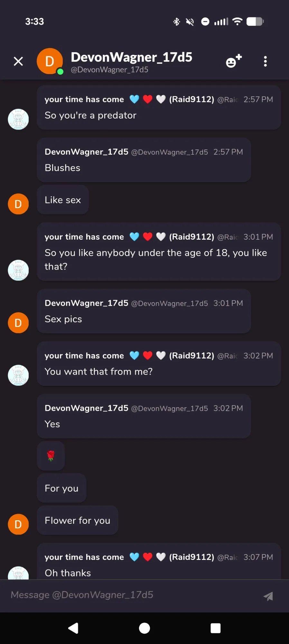Viewport: 289px width, 644px height.
Task: Tap Android back navigation button
Action: [73, 628]
